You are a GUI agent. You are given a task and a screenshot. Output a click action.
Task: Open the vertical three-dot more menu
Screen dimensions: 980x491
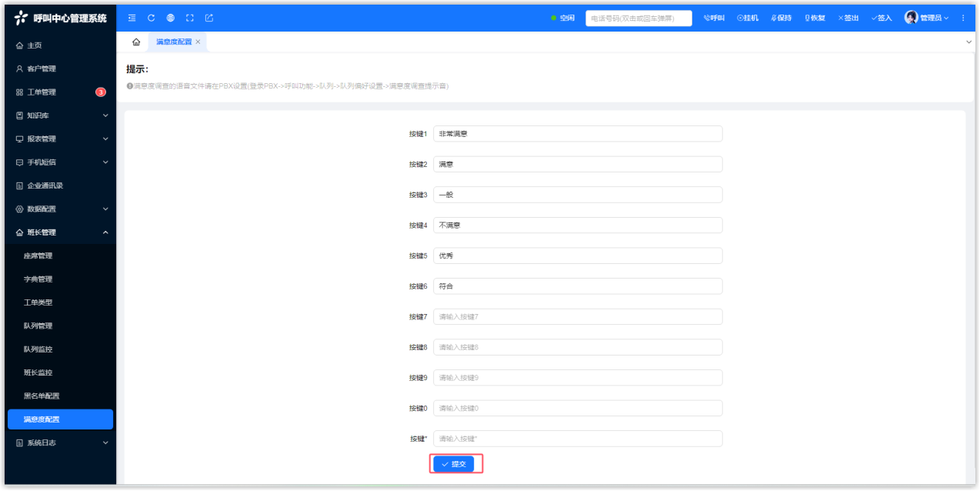click(x=963, y=18)
